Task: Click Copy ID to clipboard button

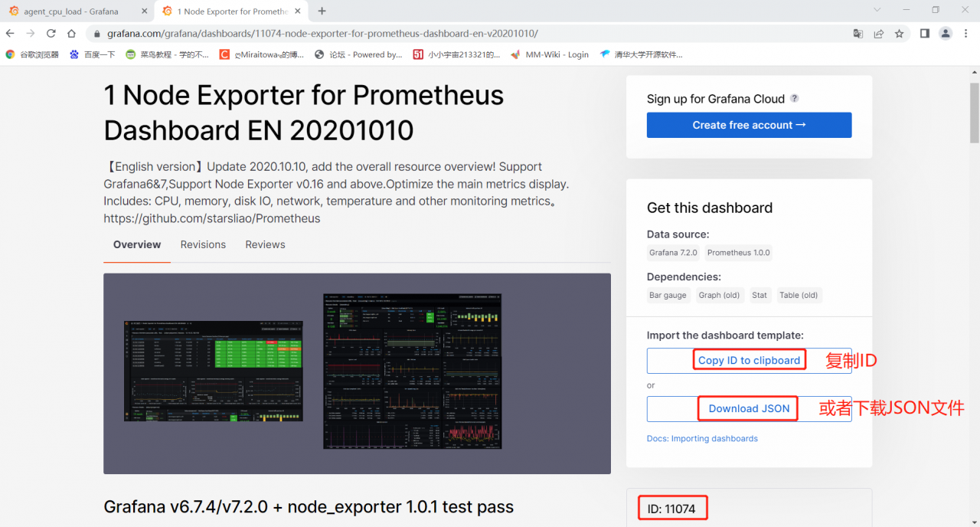Action: click(749, 360)
